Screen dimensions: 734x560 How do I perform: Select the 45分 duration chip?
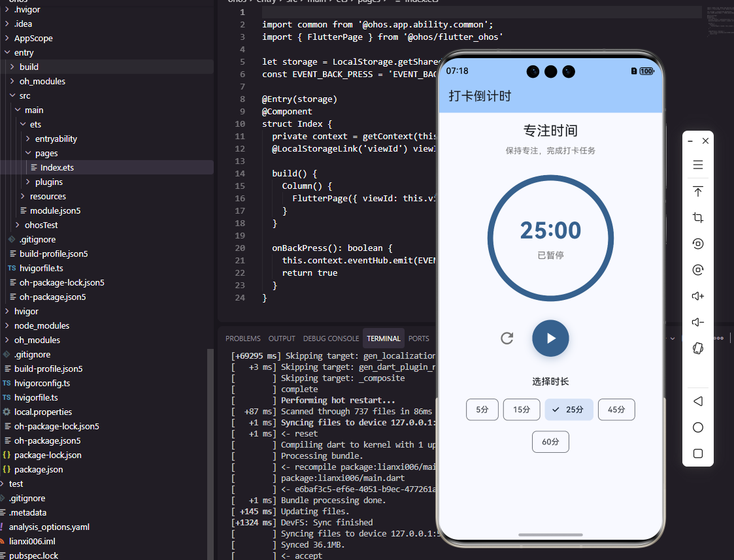tap(616, 409)
